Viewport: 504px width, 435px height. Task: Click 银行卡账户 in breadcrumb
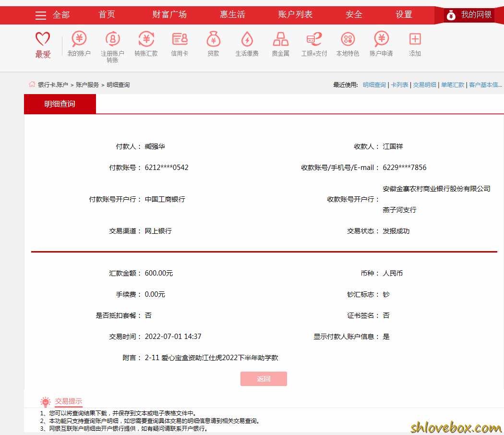[x=53, y=85]
